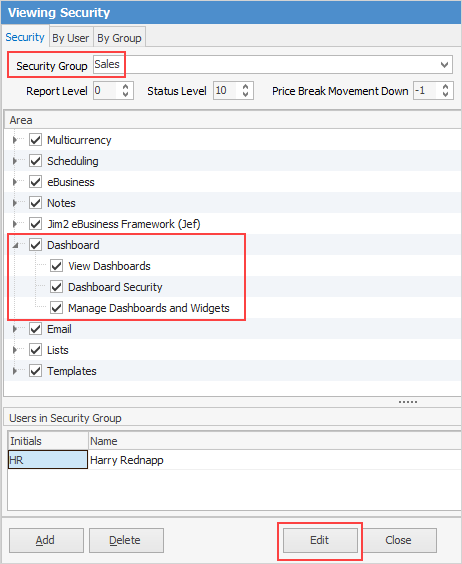462x564 pixels.
Task: Toggle the Email checkbox
Action: 35,329
